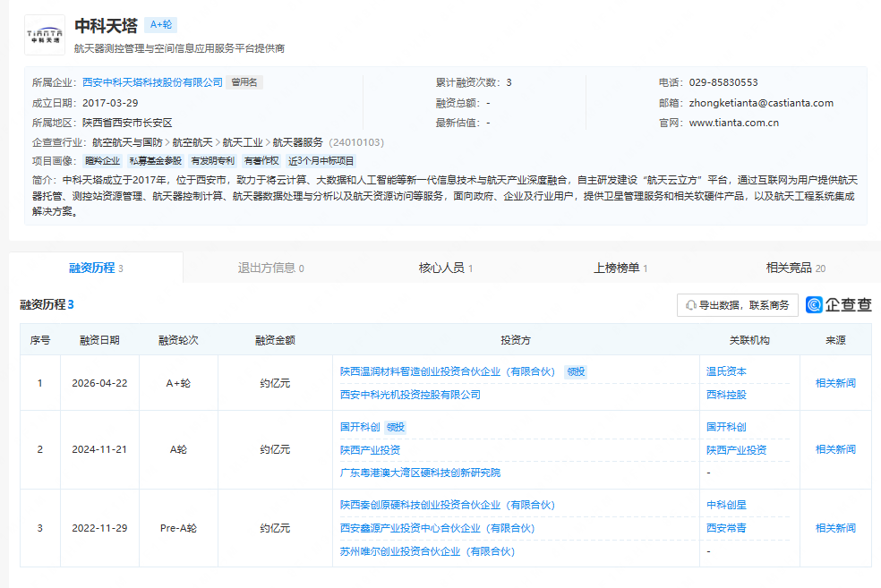881x588 pixels.
Task: Switch to the 相关竞品 tab
Action: click(x=795, y=268)
